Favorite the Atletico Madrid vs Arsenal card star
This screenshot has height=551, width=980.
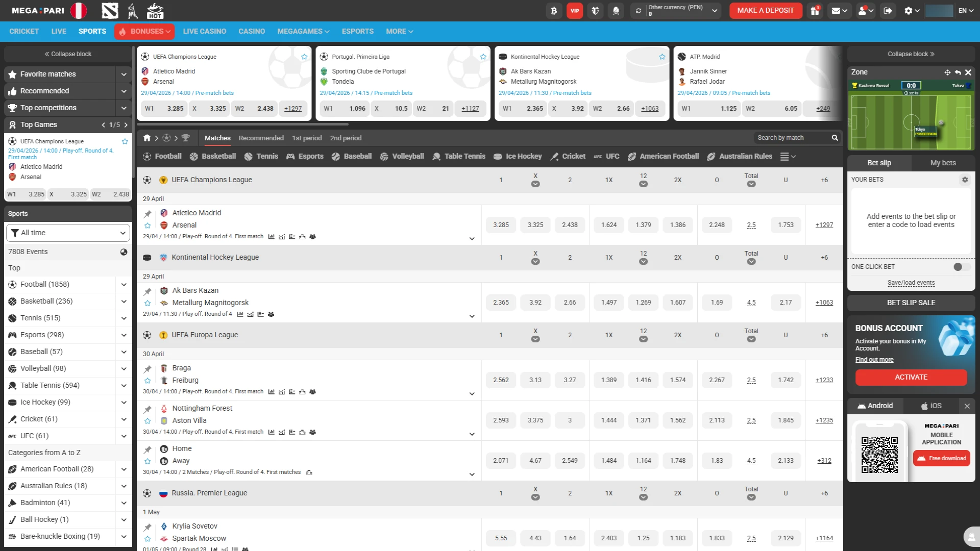coord(304,57)
